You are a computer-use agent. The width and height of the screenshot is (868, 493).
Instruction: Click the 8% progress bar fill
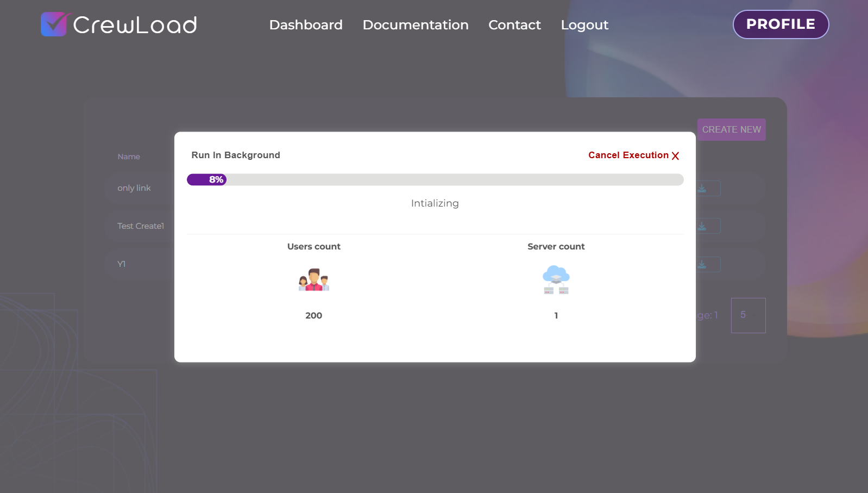tap(206, 180)
